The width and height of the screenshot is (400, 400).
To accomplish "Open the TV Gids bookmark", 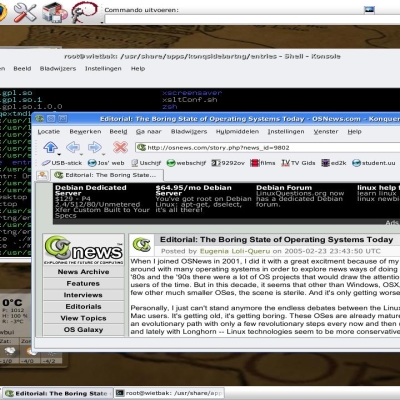I will 298,163.
